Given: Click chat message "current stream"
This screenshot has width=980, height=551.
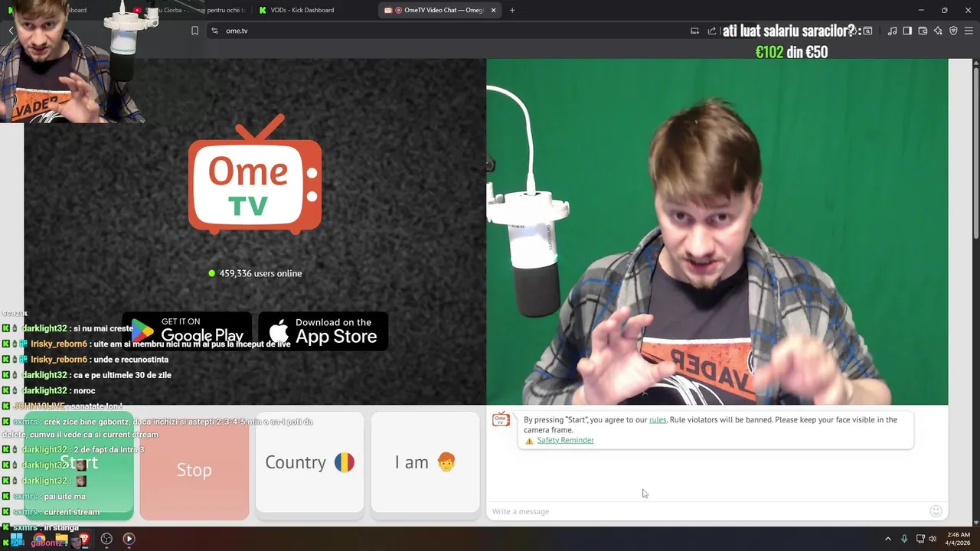Looking at the screenshot, I should [x=71, y=512].
